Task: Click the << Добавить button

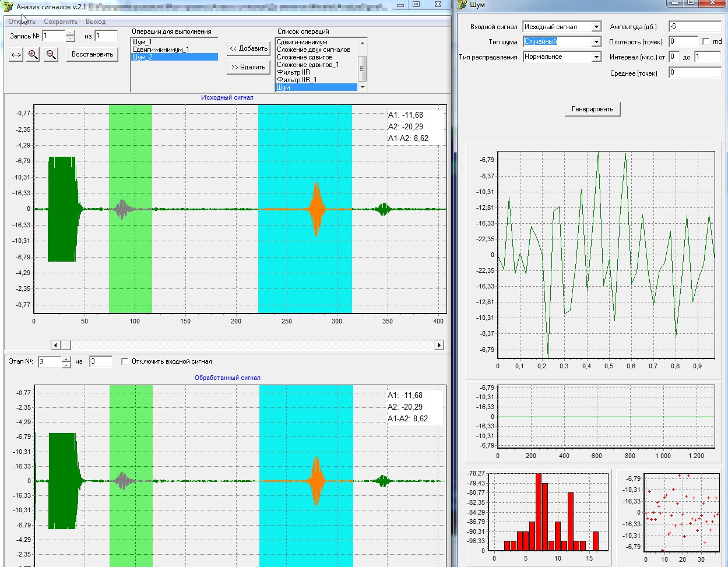Action: pyautogui.click(x=249, y=48)
